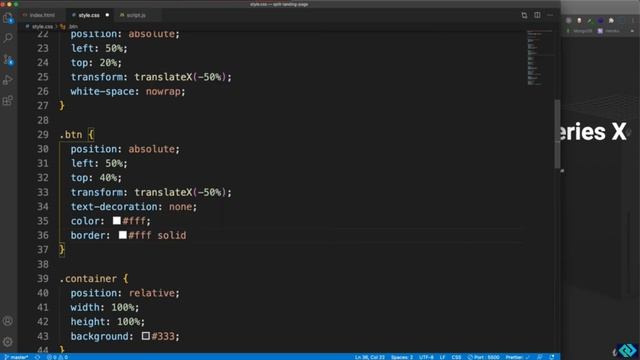Open the browser window's three-dot menu
This screenshot has width=640, height=360.
(633, 20)
